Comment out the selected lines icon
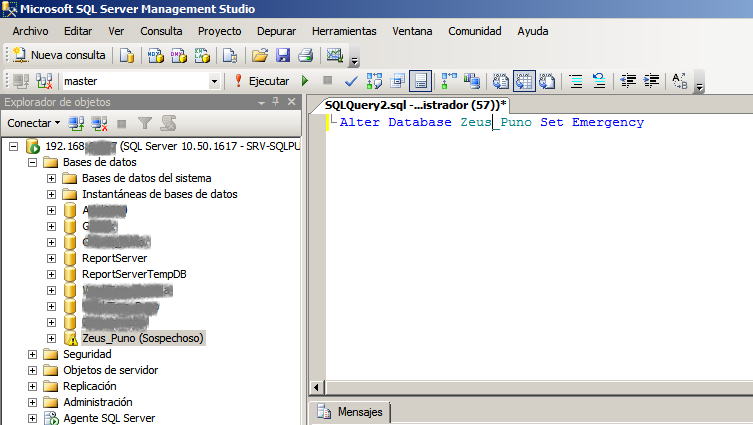This screenshot has height=425, width=753. point(576,81)
